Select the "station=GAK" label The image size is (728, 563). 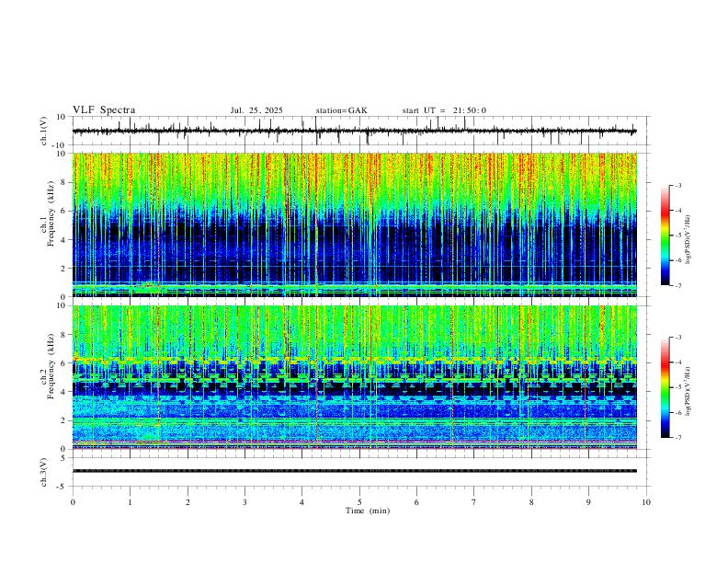341,110
